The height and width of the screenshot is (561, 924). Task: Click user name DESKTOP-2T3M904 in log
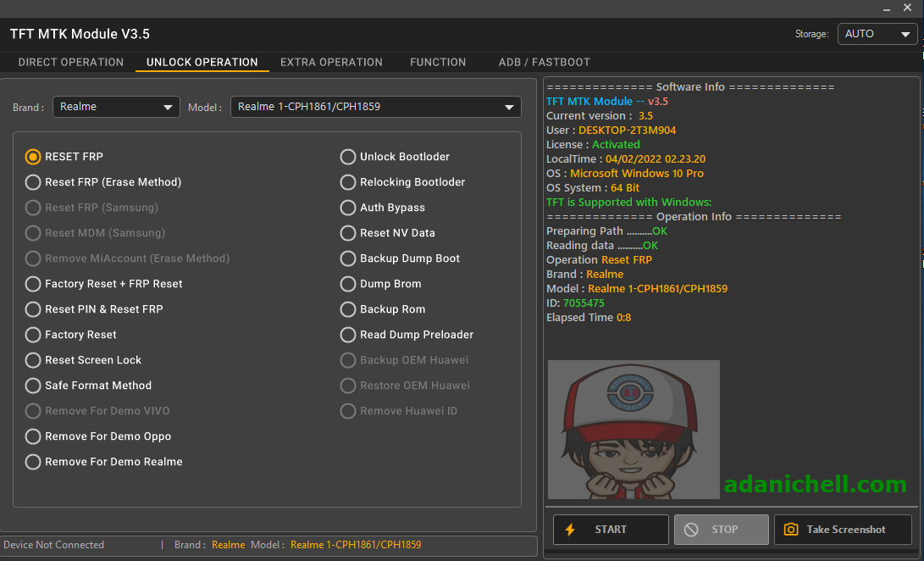coord(627,130)
